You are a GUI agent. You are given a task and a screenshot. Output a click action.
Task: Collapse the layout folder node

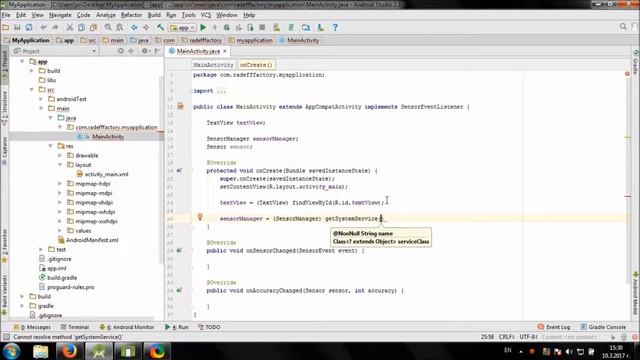(60, 164)
